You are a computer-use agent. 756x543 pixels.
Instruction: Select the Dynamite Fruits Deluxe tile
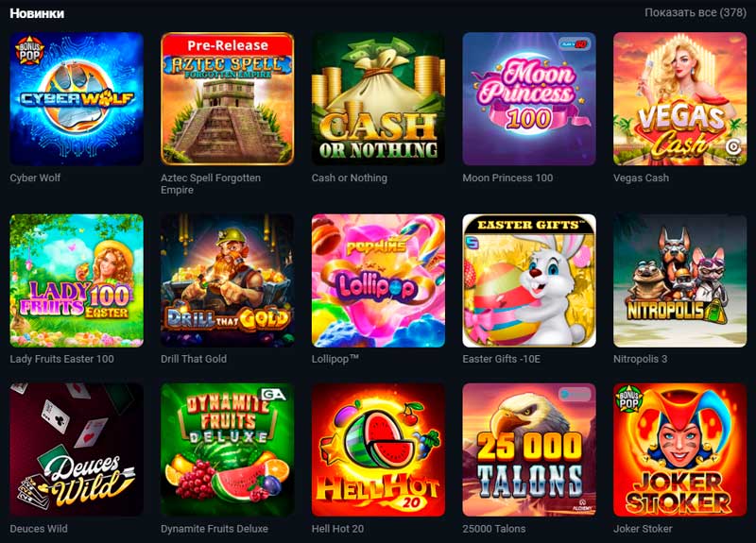coord(227,450)
